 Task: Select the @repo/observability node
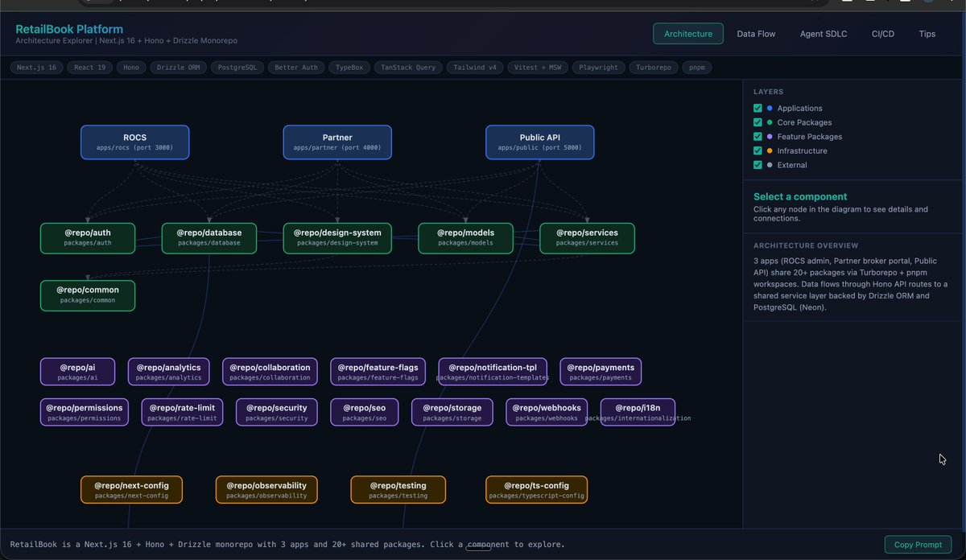point(266,489)
